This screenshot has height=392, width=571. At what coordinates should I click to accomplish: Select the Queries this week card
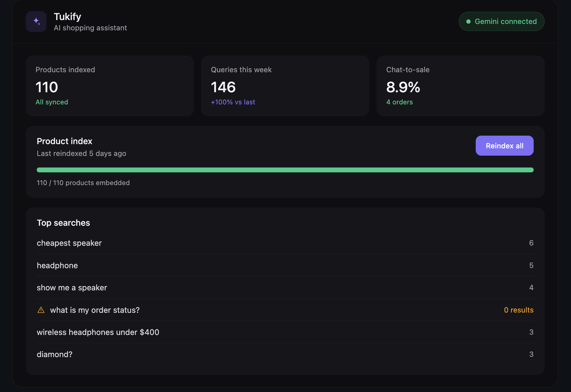tap(285, 86)
